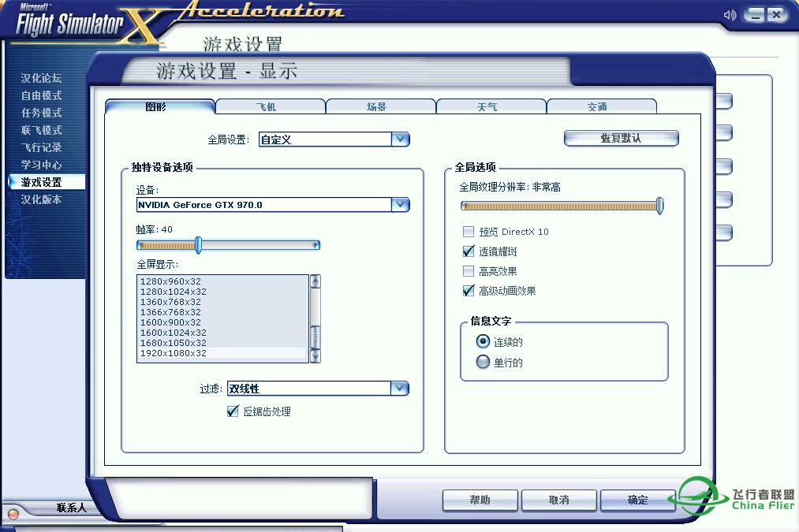
Task: Open 自由模式 in the sidebar
Action: [x=41, y=95]
